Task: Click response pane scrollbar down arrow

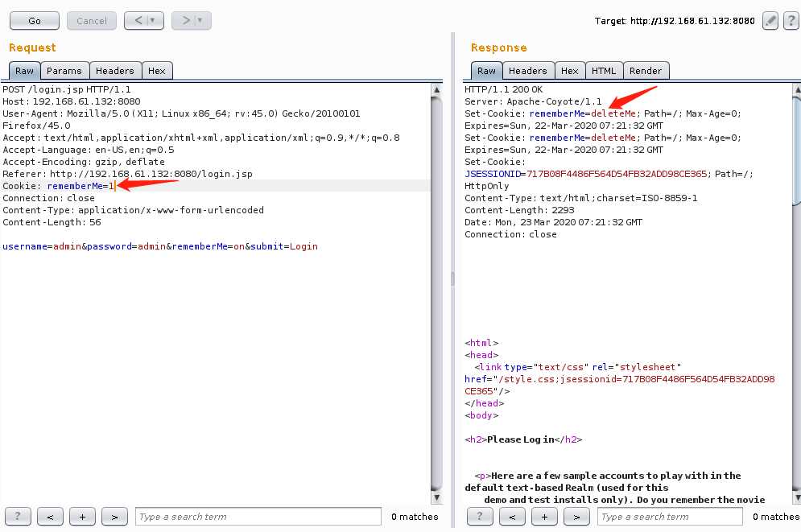Action: (x=796, y=497)
